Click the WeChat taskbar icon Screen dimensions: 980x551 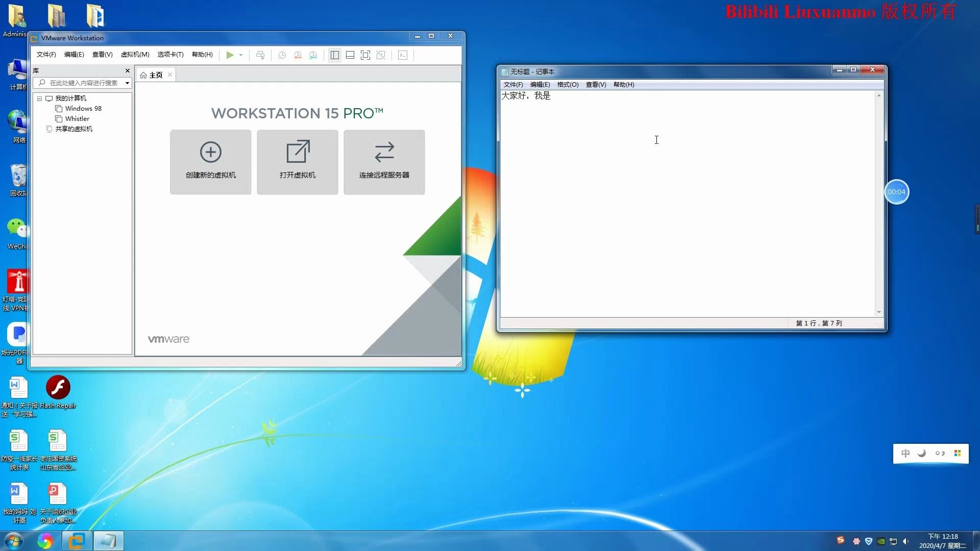pos(17,229)
